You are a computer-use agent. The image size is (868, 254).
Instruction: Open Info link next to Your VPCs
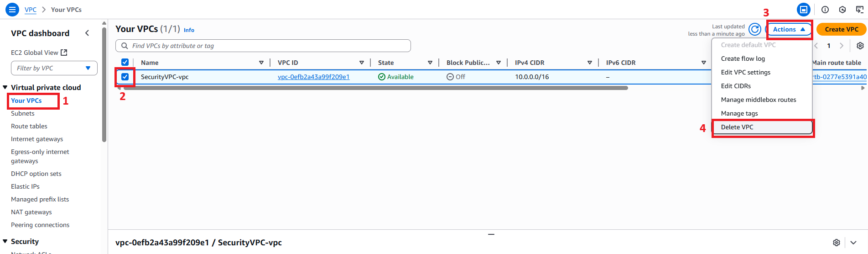189,30
